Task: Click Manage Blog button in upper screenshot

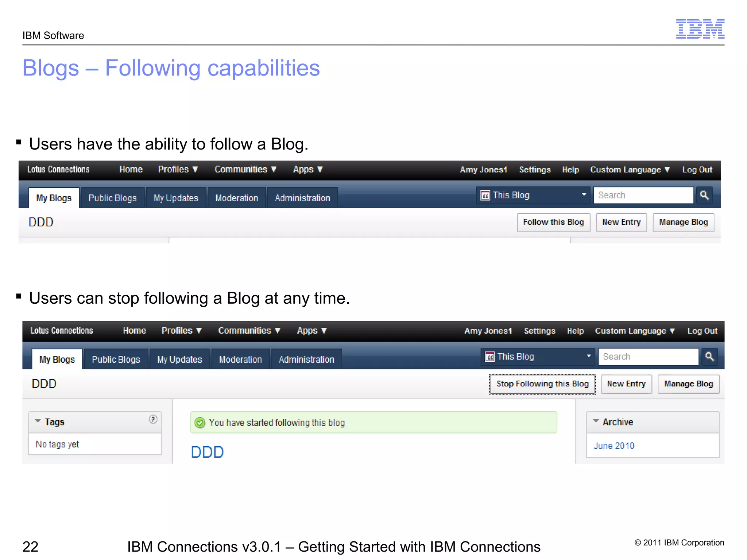Action: (x=683, y=222)
